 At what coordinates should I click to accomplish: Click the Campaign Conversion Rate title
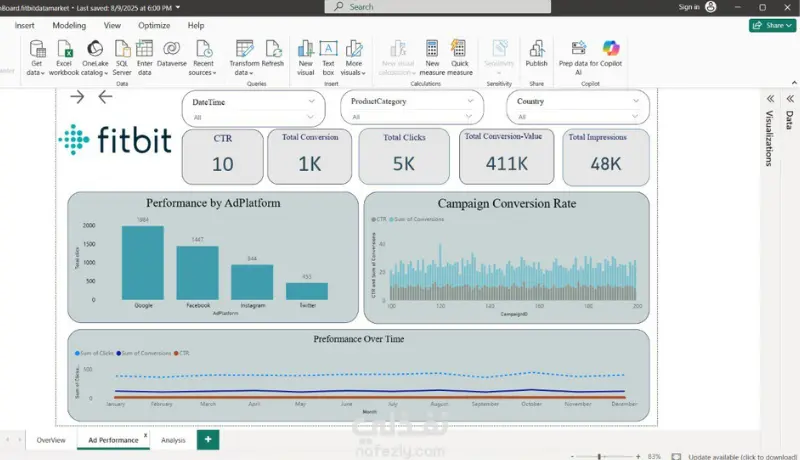pos(507,203)
